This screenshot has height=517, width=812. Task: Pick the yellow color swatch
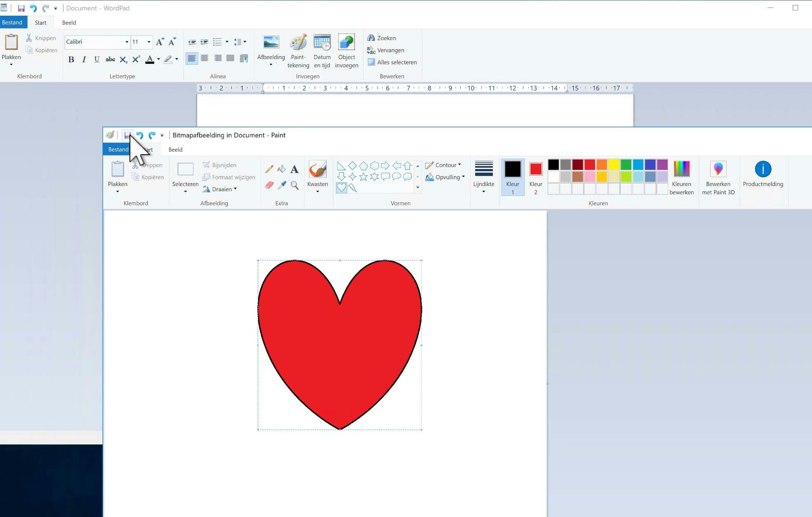[614, 165]
